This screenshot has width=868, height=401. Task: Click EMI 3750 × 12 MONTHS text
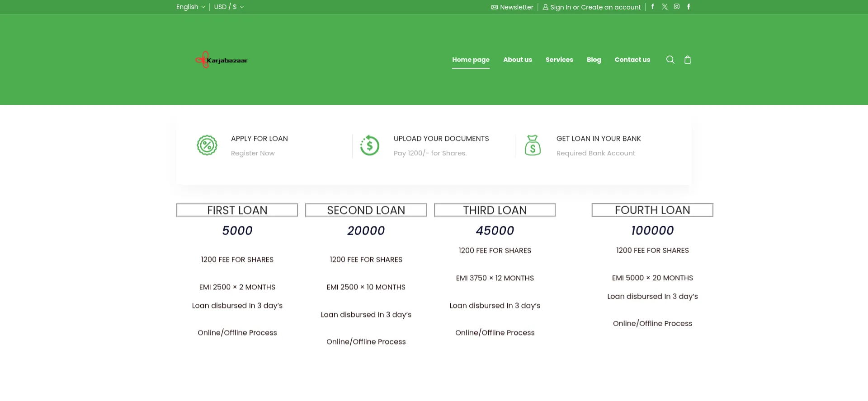pyautogui.click(x=495, y=278)
